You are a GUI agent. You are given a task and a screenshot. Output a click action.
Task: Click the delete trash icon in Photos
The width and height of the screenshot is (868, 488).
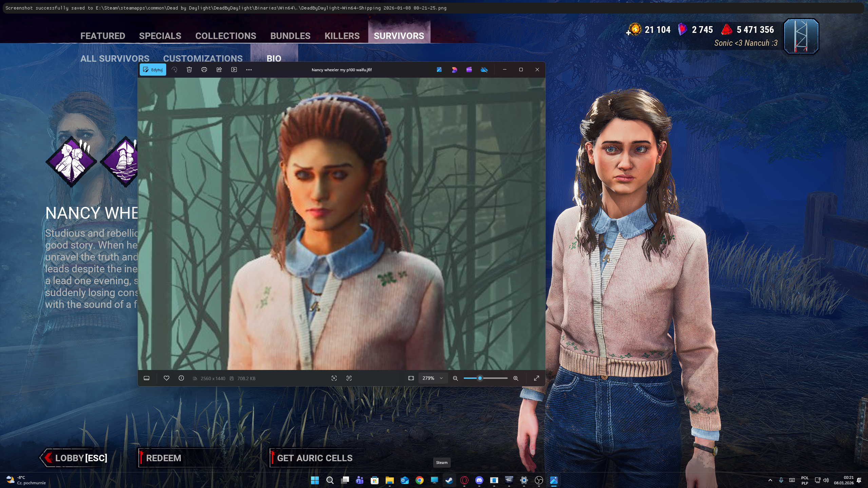[189, 70]
